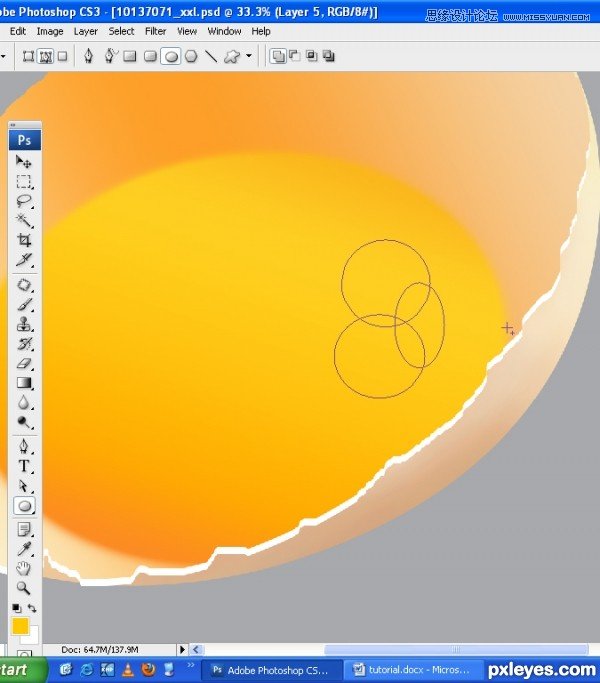Enable Paths mode in options bar
The height and width of the screenshot is (683, 600).
click(46, 56)
